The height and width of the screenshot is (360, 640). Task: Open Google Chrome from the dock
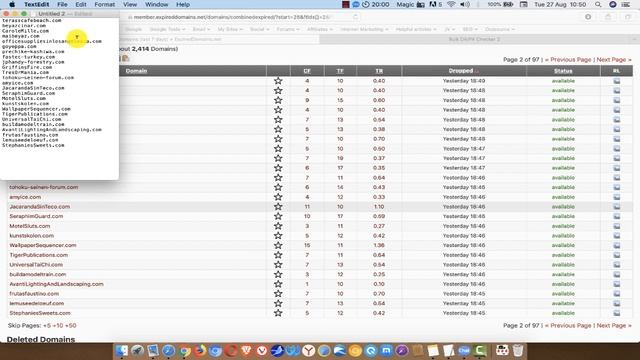pos(184,350)
